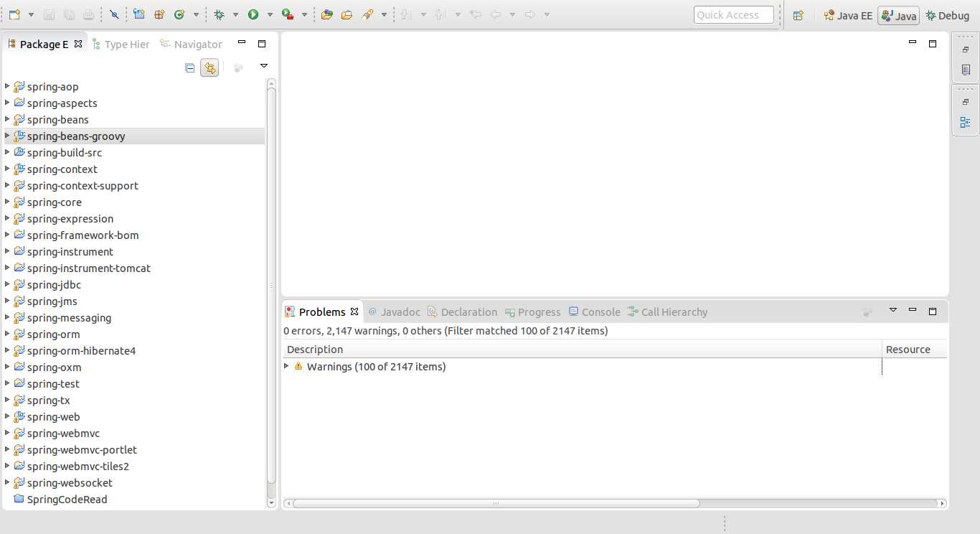Click the Run External Tools icon
Viewport: 980px width, 534px height.
coord(287,14)
